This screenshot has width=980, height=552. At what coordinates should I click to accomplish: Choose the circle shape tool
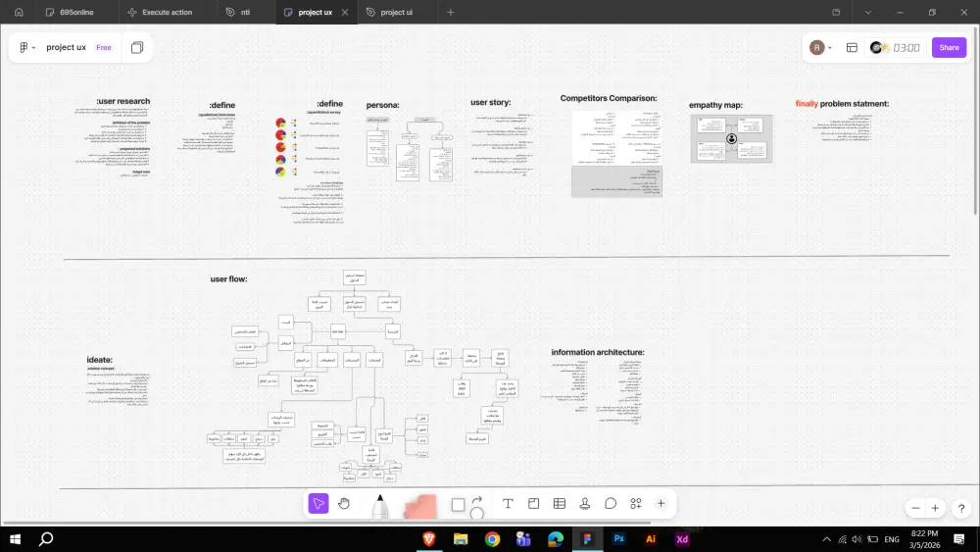[477, 513]
